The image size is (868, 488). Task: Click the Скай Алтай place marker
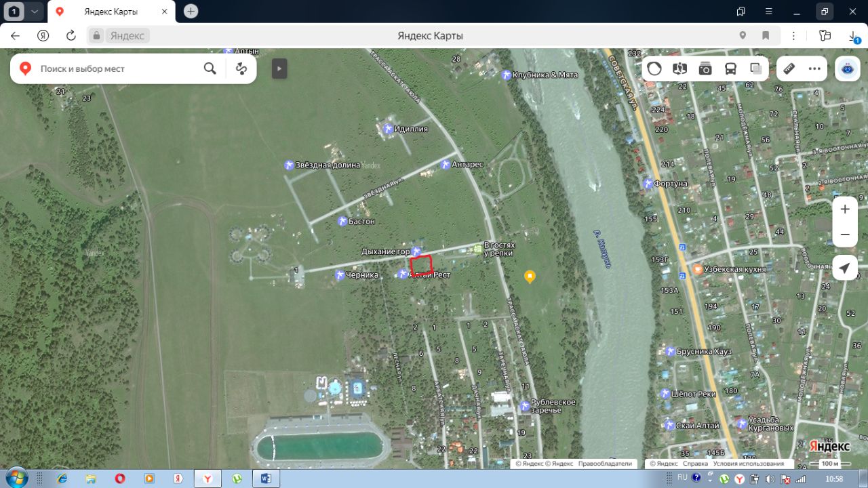coord(669,426)
